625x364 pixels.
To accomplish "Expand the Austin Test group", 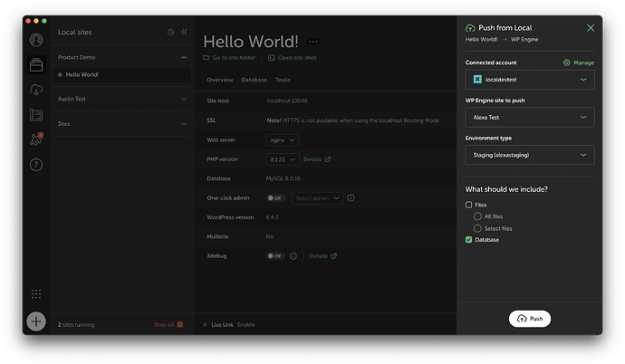I will point(184,99).
